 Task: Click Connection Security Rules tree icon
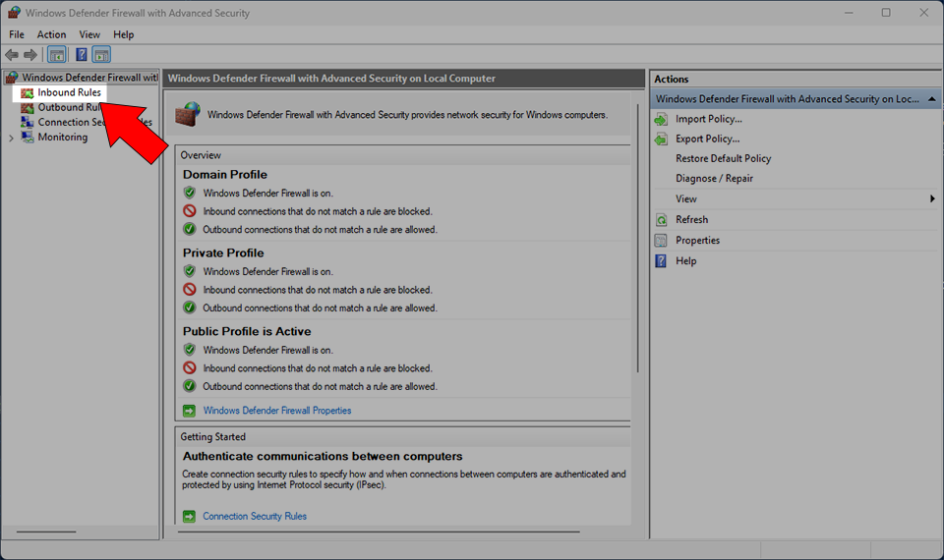point(28,122)
